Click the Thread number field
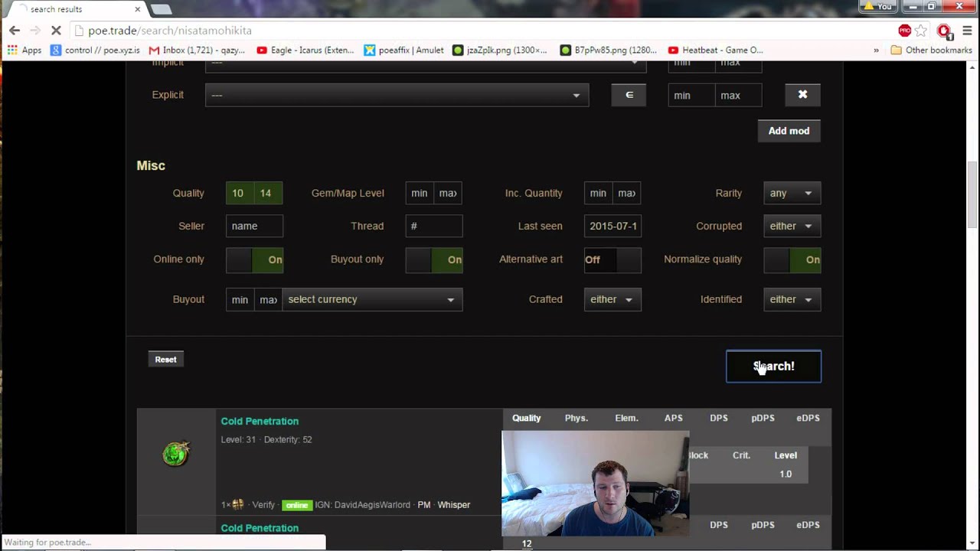This screenshot has width=980, height=551. point(434,226)
